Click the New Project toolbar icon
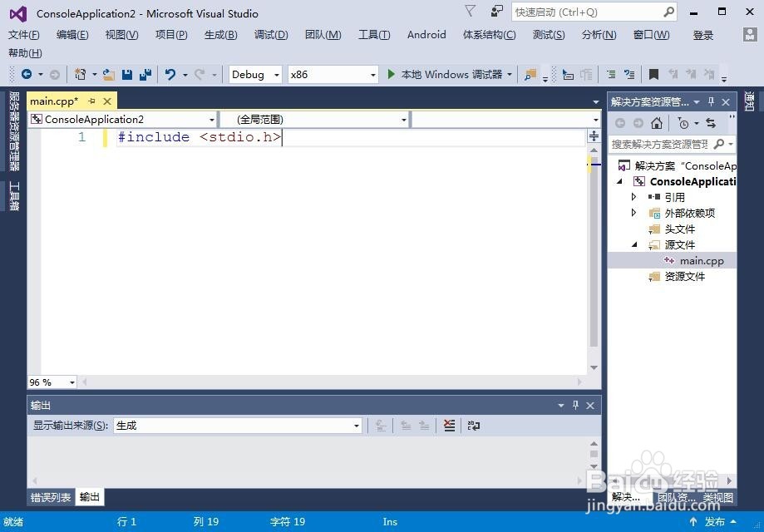The width and height of the screenshot is (764, 532). click(x=80, y=74)
